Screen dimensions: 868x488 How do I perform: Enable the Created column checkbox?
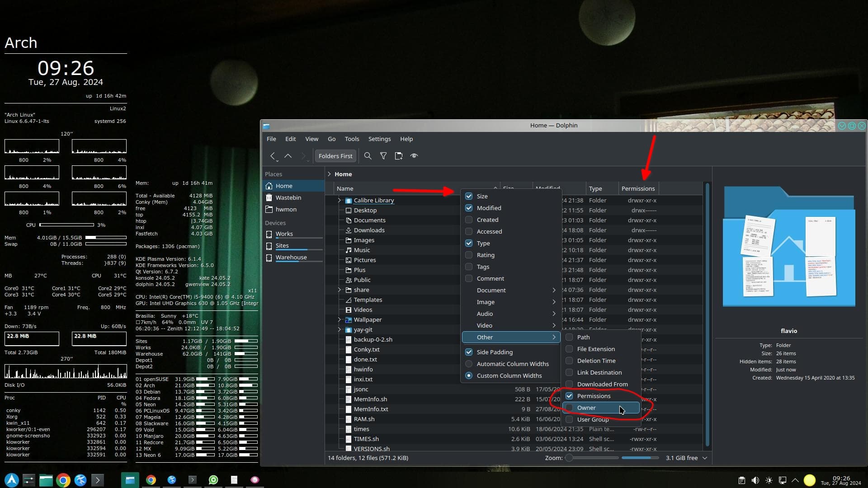tap(469, 220)
